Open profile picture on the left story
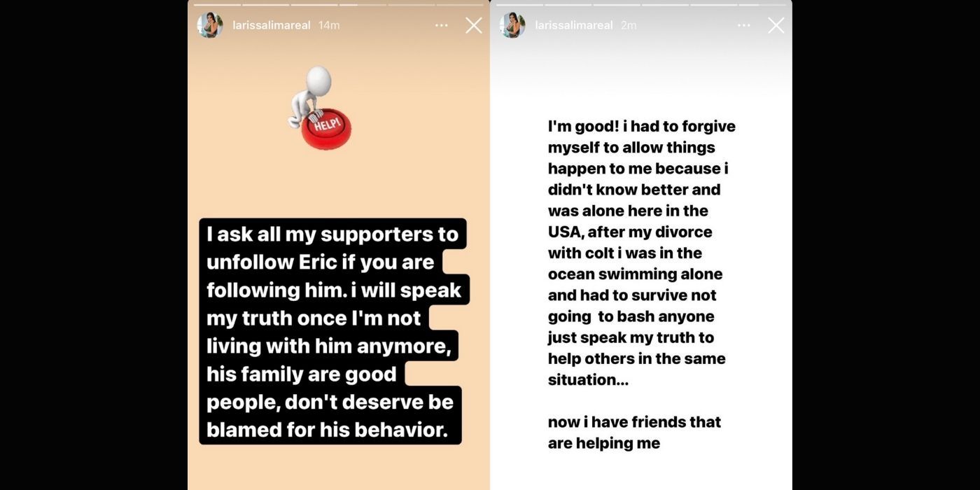Image resolution: width=980 pixels, height=490 pixels. pyautogui.click(x=209, y=25)
